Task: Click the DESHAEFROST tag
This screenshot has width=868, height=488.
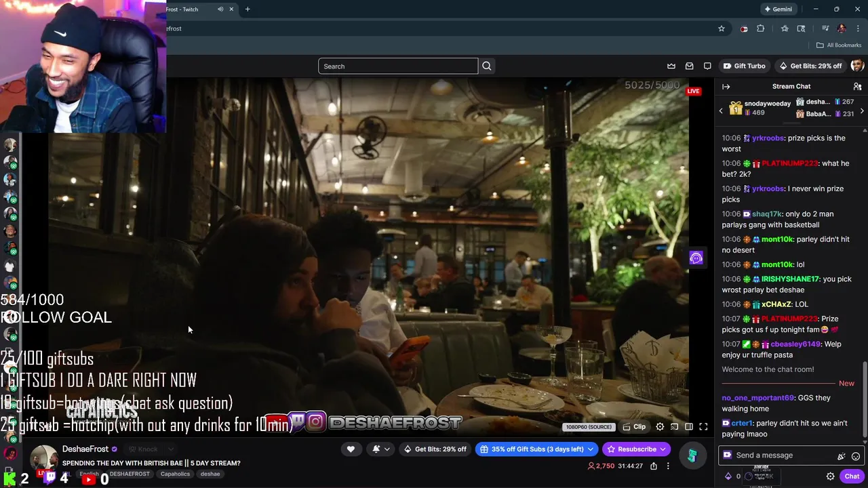Action: tap(130, 474)
